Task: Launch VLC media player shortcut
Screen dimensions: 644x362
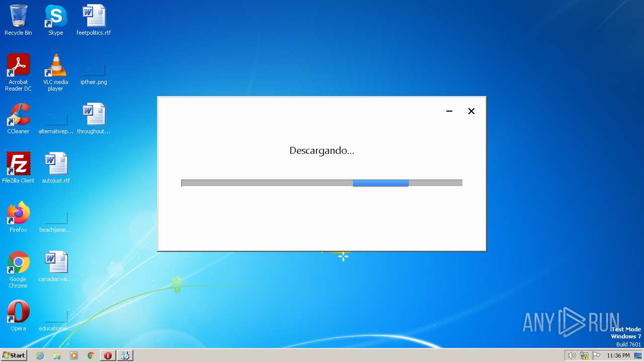Action: point(55,72)
